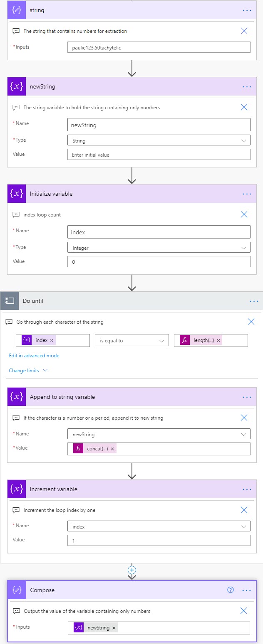Click the 'Enter initial value' field

[x=159, y=155]
